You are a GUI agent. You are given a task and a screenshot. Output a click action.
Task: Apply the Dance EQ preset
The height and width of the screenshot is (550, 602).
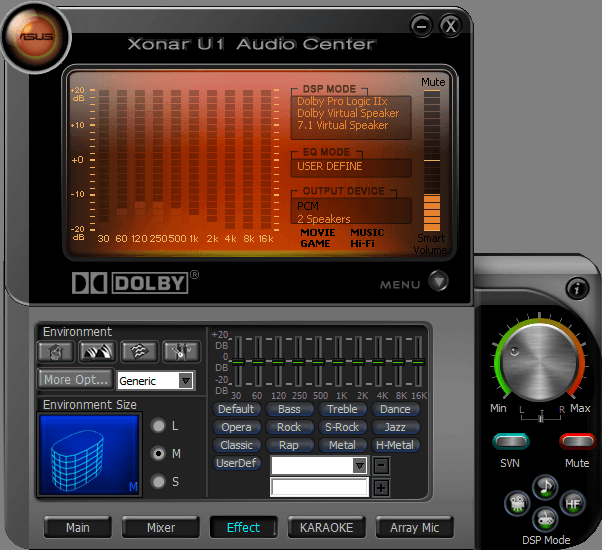395,409
